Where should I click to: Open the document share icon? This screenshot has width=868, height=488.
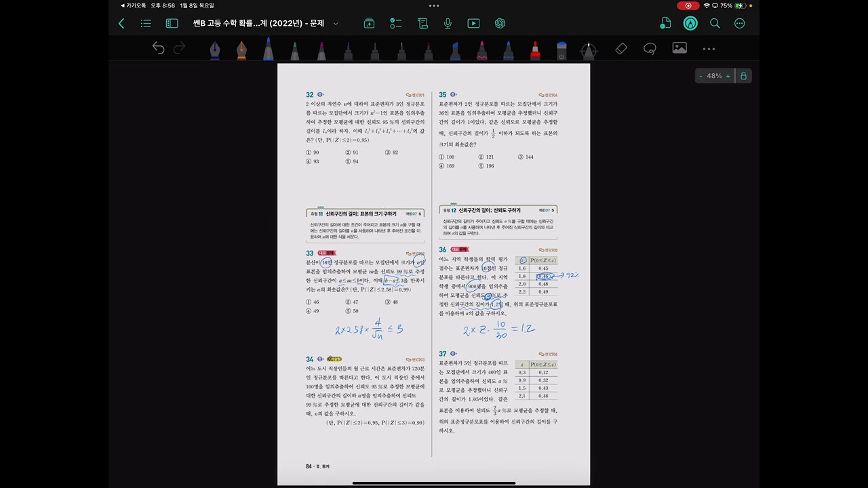[665, 23]
